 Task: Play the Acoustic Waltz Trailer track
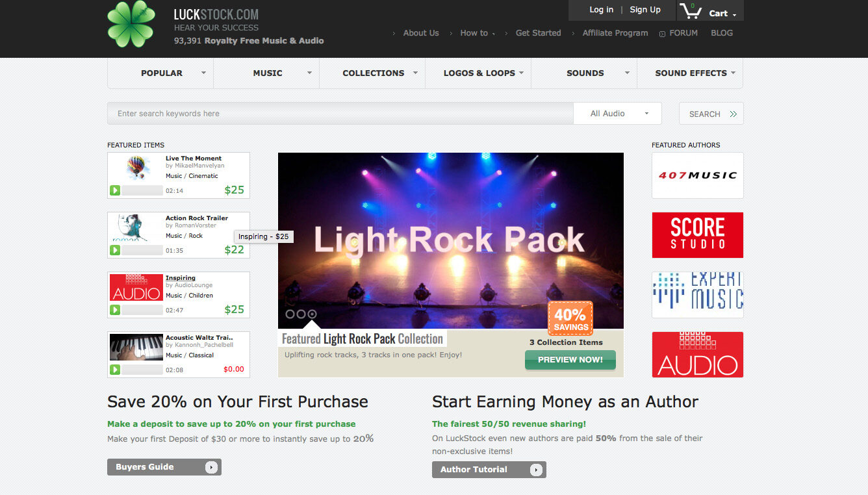click(115, 370)
